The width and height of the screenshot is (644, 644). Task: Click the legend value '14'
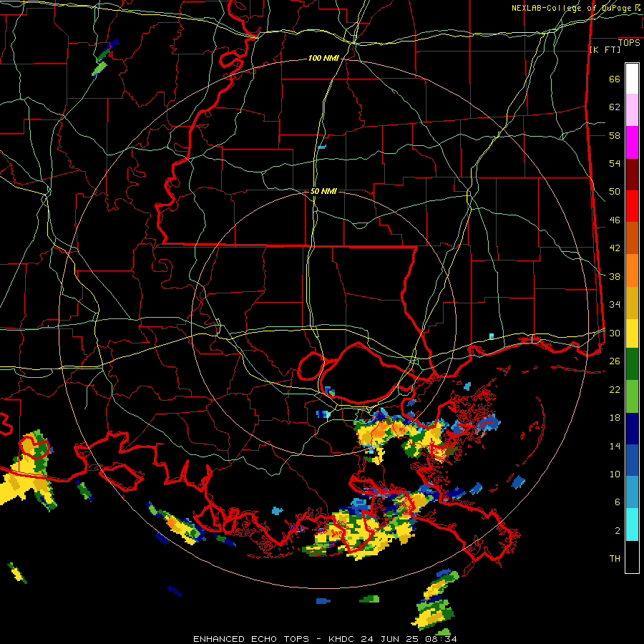tap(615, 446)
